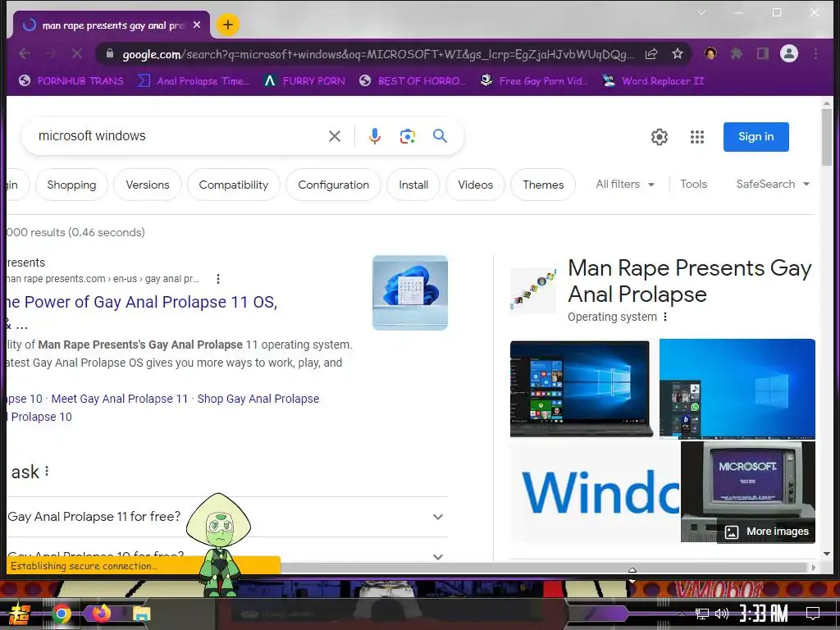Open the taskbar clock showing 3:33 AM
This screenshot has height=630, width=840.
click(763, 614)
